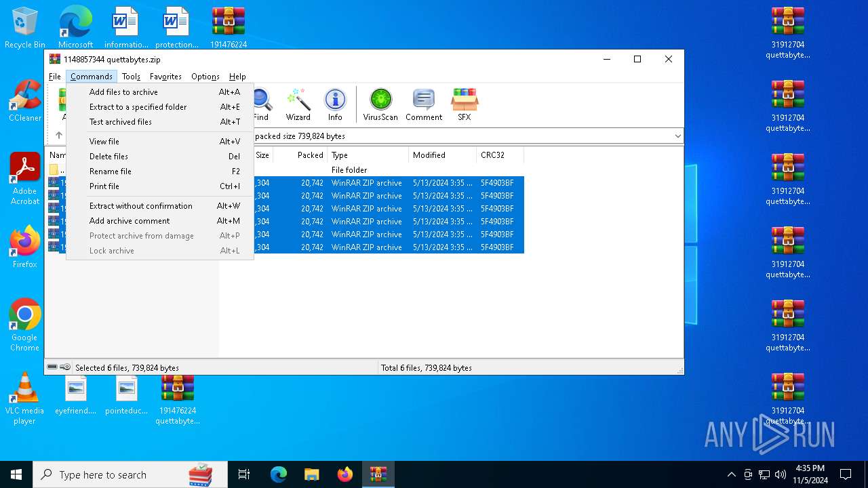Screen dimensions: 868x488
Task: Sort by Packed column header
Action: pos(300,155)
